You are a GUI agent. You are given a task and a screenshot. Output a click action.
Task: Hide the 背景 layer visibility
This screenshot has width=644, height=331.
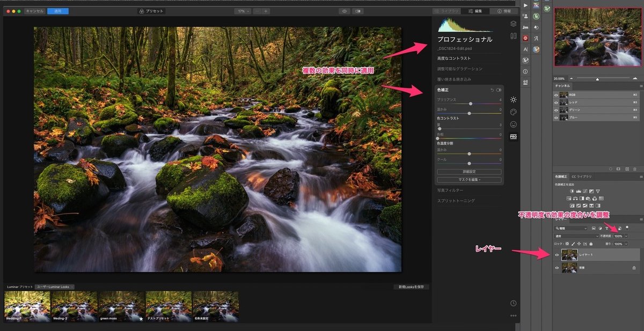point(557,267)
